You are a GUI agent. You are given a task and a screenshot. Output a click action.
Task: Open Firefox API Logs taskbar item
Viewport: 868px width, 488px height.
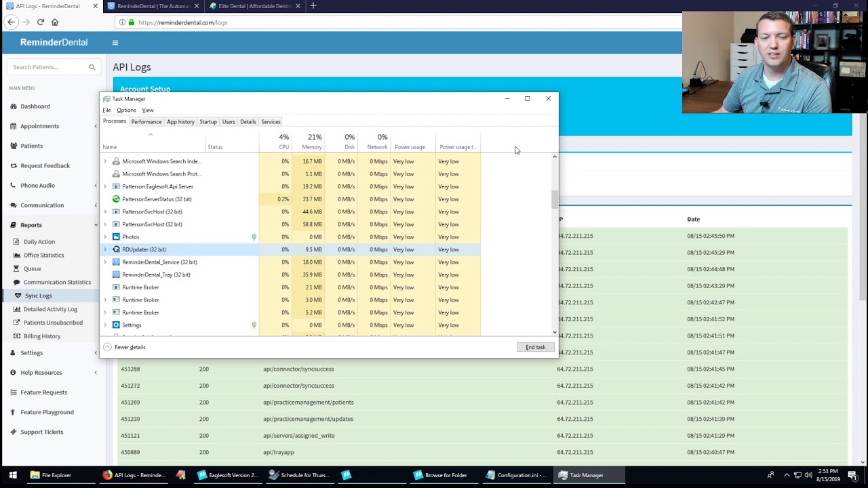[134, 475]
